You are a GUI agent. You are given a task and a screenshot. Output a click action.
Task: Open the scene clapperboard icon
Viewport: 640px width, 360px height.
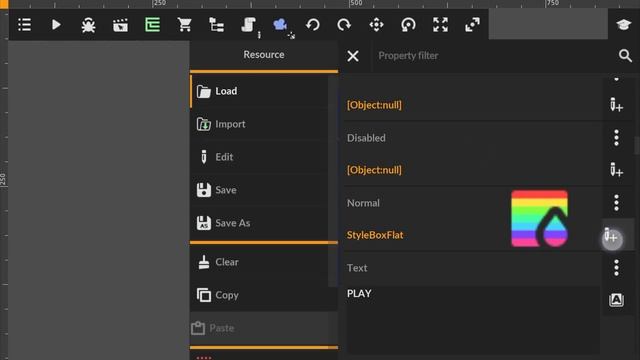click(x=120, y=25)
